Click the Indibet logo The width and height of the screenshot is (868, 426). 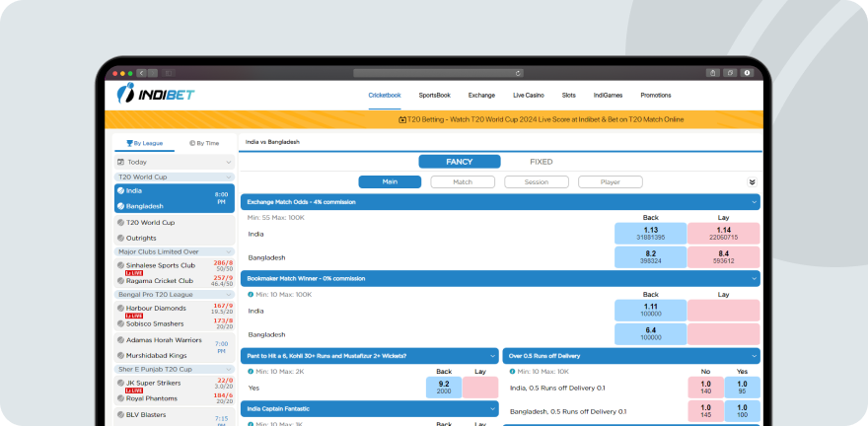point(156,94)
